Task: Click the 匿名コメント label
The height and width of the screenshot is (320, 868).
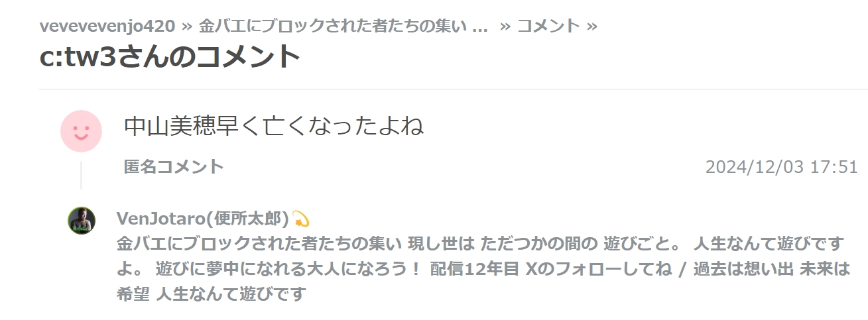Action: click(174, 167)
